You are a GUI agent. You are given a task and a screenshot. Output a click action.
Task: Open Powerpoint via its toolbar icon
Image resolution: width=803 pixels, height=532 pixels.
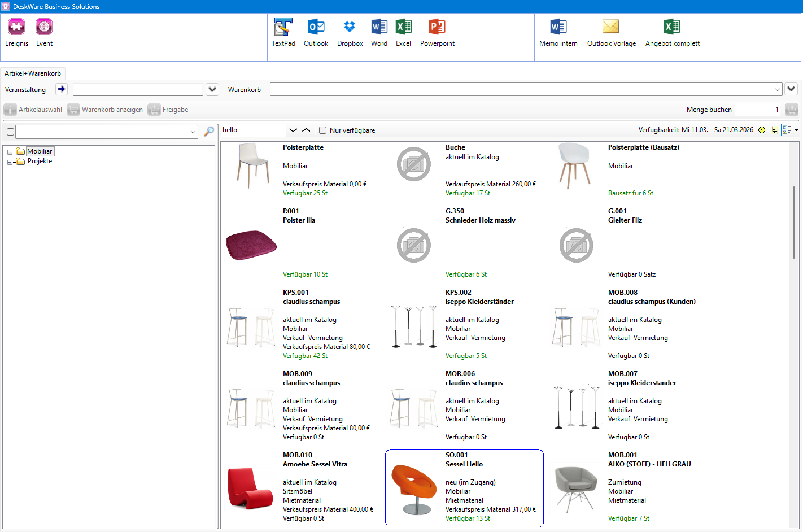(x=437, y=31)
